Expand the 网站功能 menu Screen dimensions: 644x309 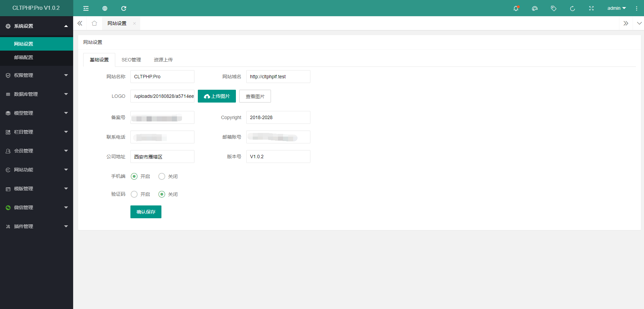[36, 170]
